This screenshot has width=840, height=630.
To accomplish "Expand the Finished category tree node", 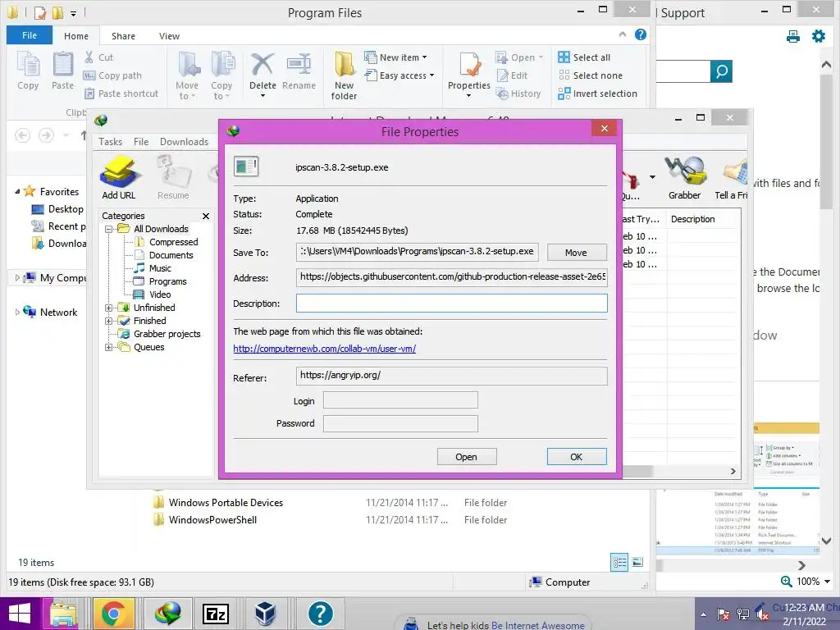I will (x=109, y=321).
